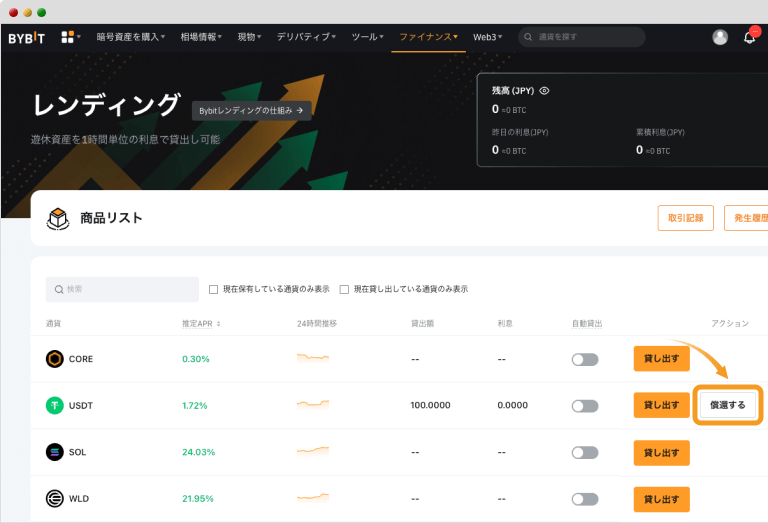Expand 相場情報 menu

pos(201,37)
